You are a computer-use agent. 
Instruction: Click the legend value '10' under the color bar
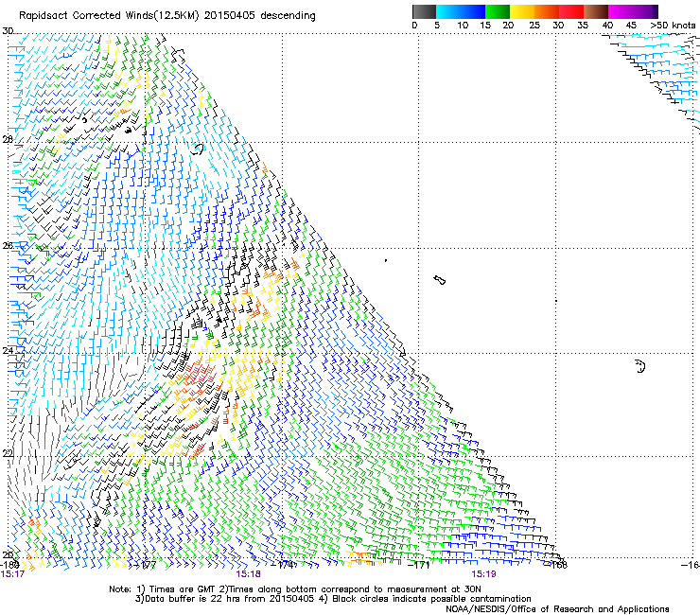(463, 26)
